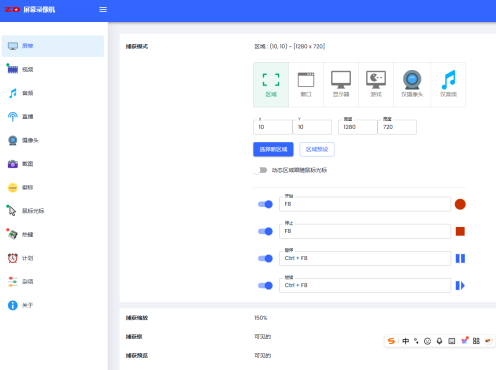Click the capture frame (捕获框) value

[x=263, y=337]
